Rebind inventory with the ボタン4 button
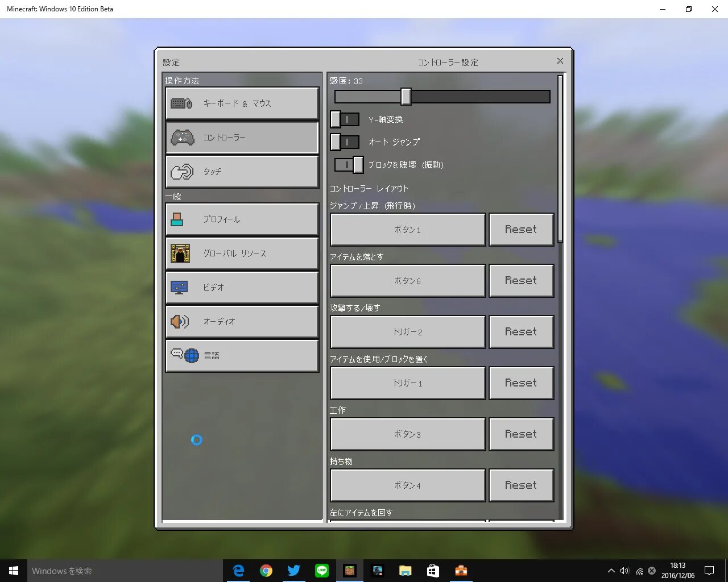Screen dimensions: 728x582 [x=408, y=485]
